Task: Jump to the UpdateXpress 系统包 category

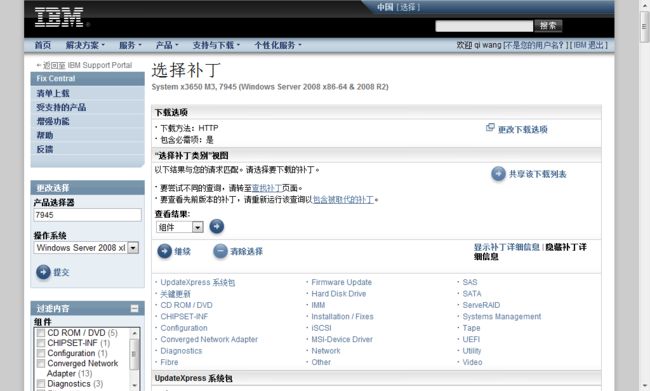Action: [x=198, y=282]
